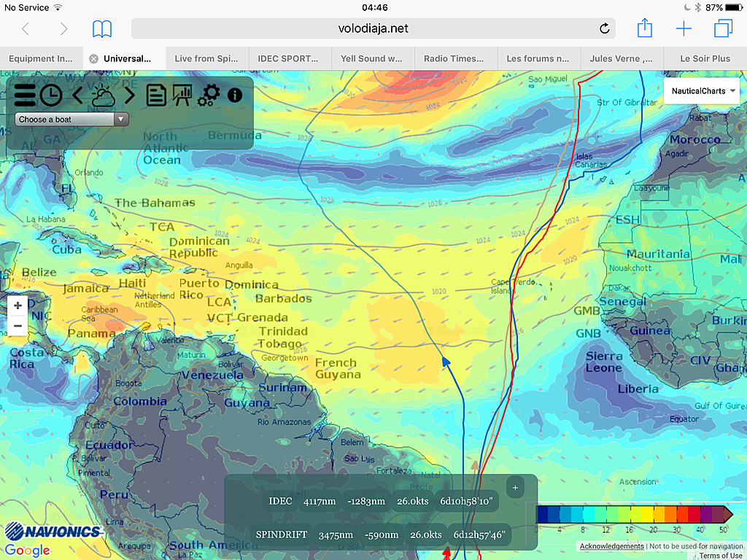Switch to the Jules Verne tab
This screenshot has width=747, height=560.
click(622, 58)
